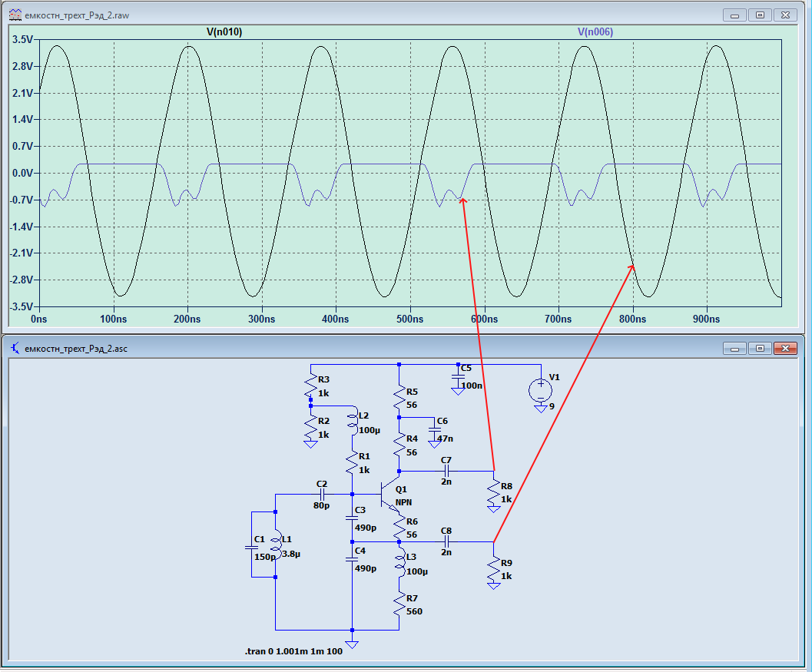Click the 3.8µ value of inductor L1
Screen dimensions: 812x672
coord(291,554)
